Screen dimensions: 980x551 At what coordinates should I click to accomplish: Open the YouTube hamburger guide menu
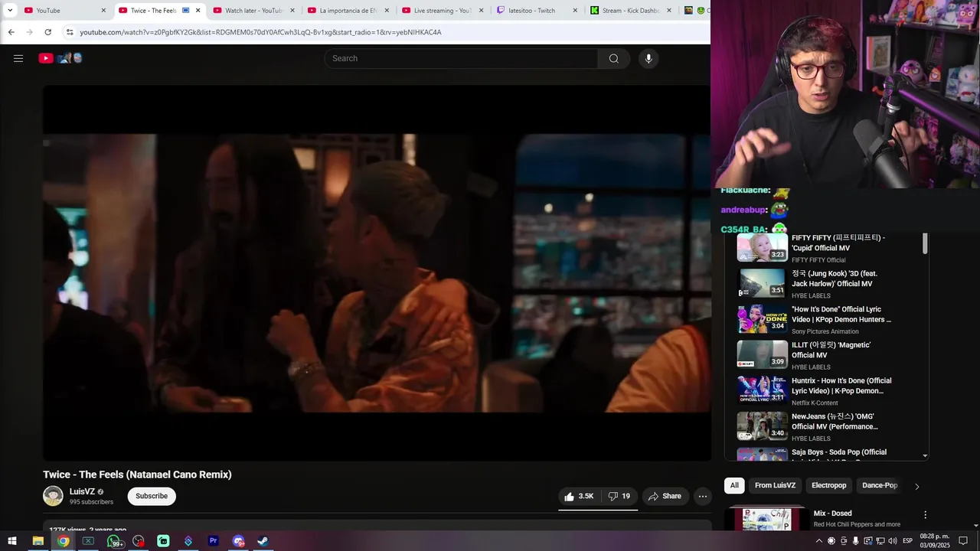18,58
